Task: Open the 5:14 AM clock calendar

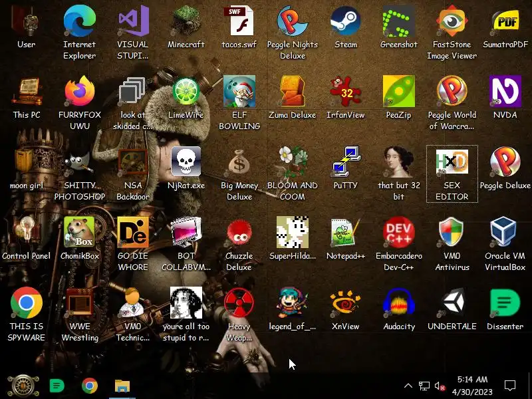Action: (472, 386)
